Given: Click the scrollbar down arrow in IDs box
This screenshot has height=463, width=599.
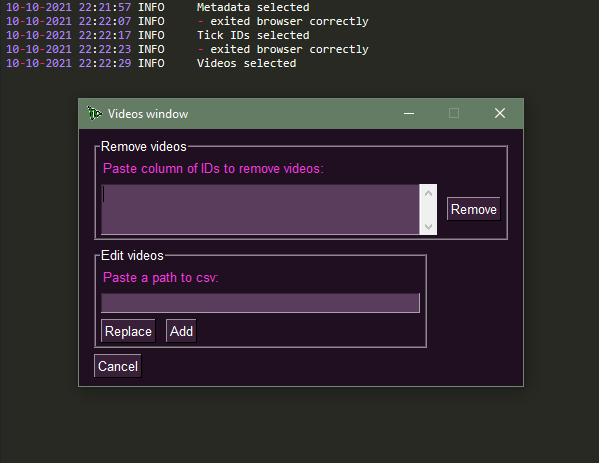Looking at the screenshot, I should 428,227.
